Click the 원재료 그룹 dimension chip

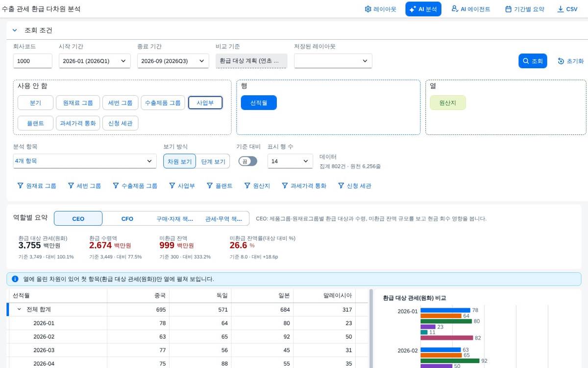pos(78,103)
